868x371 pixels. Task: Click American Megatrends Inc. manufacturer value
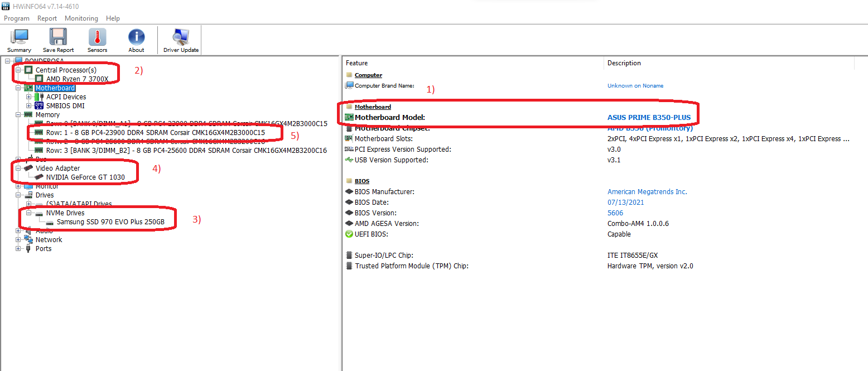coord(647,191)
